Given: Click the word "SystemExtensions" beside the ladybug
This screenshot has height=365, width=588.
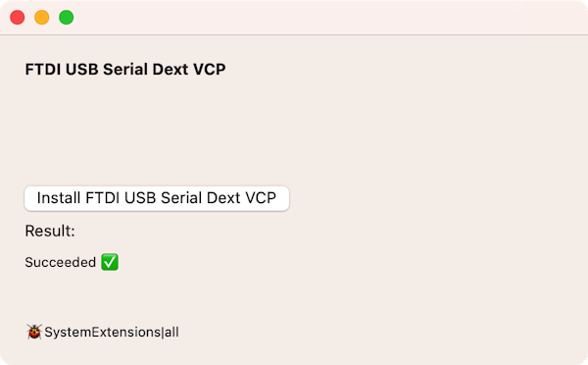Looking at the screenshot, I should tap(102, 333).
